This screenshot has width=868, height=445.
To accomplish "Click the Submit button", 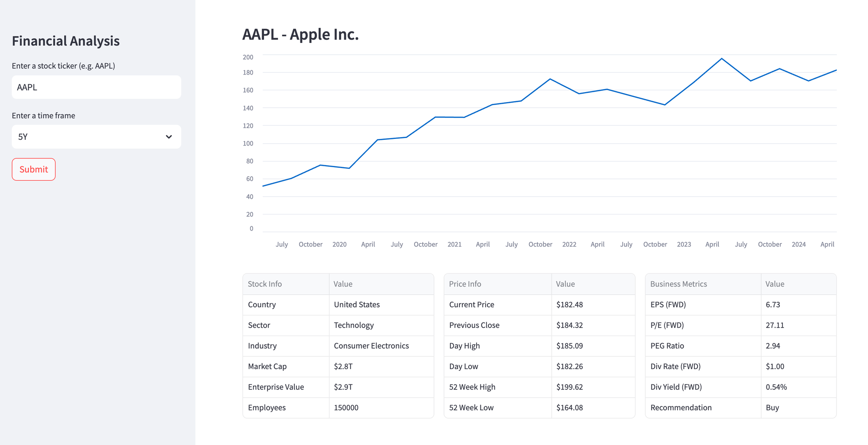I will pyautogui.click(x=33, y=169).
